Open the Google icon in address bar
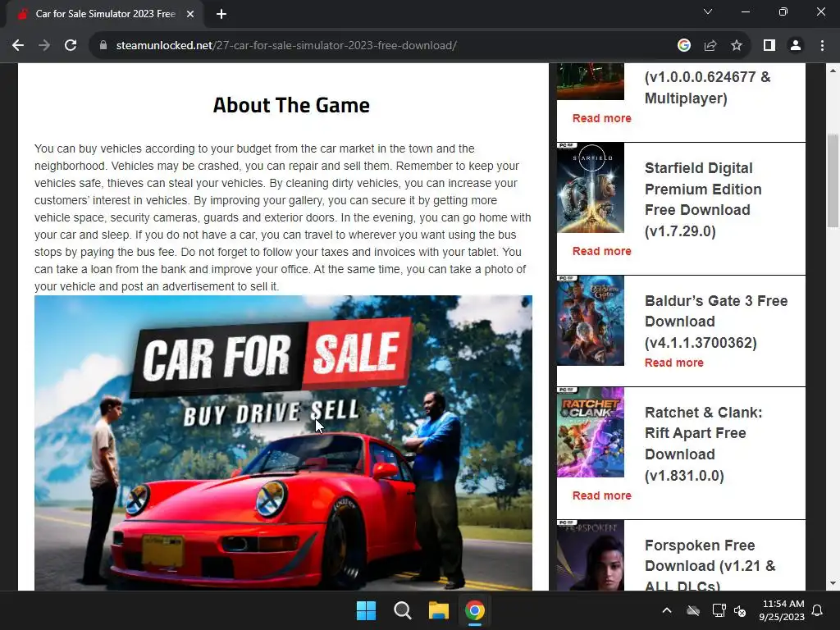840x630 pixels. click(683, 46)
